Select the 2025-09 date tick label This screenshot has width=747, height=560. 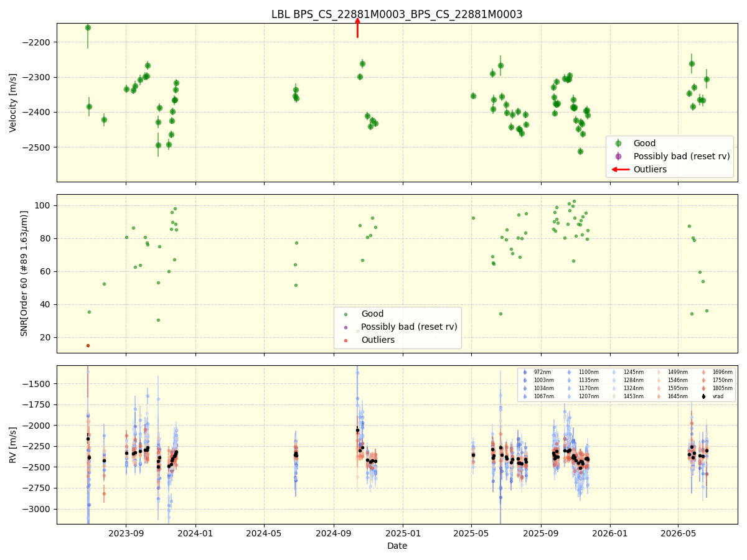[541, 533]
